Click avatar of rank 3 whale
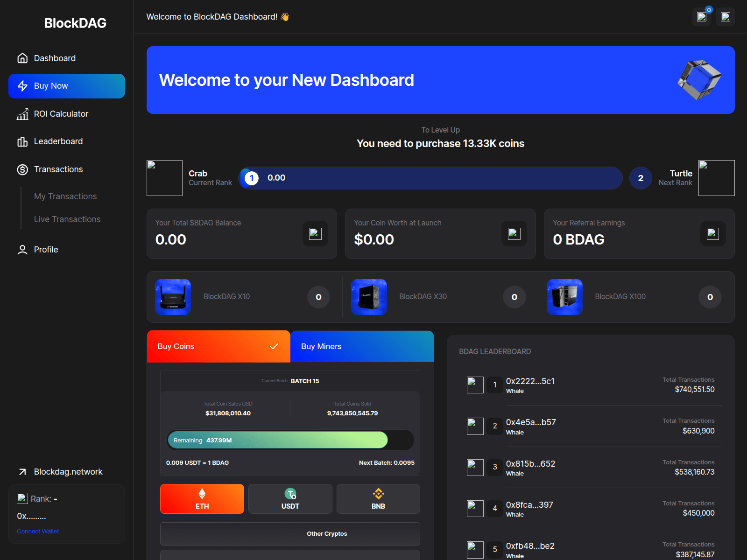This screenshot has height=560, width=747. coord(475,467)
